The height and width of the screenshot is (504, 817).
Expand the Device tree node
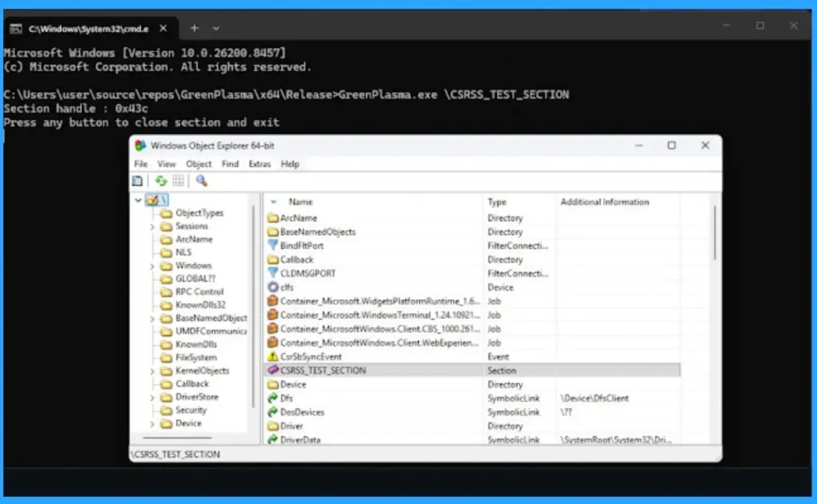pos(152,423)
